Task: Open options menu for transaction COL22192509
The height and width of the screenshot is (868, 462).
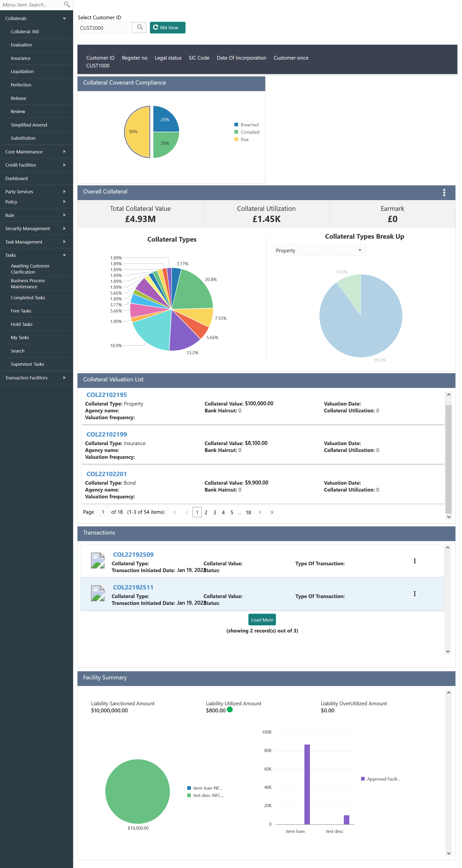Action: (x=414, y=560)
